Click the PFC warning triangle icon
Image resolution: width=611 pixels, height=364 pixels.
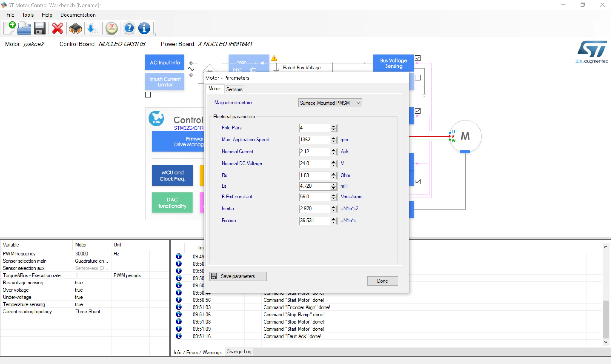(x=274, y=58)
